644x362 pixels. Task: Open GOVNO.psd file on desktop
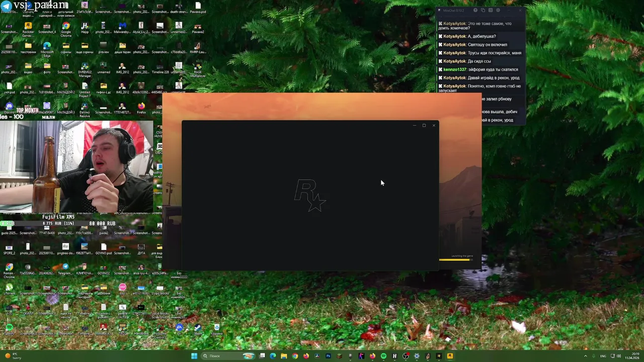104,249
